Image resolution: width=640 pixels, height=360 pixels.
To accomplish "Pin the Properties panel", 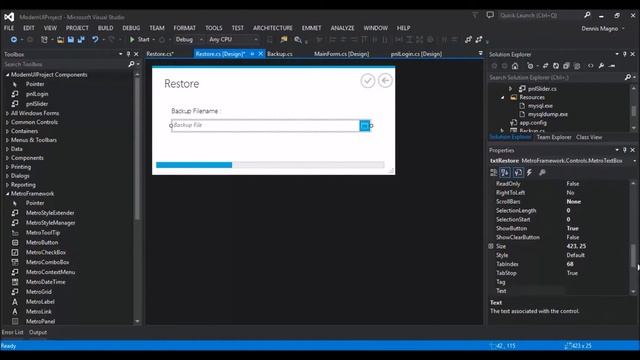I will [x=624, y=150].
